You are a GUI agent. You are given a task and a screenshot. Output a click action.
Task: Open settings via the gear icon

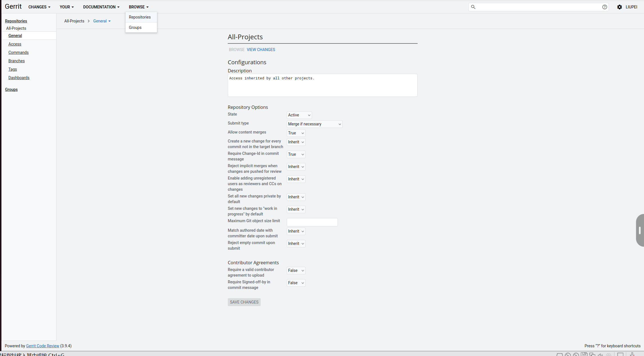[620, 7]
